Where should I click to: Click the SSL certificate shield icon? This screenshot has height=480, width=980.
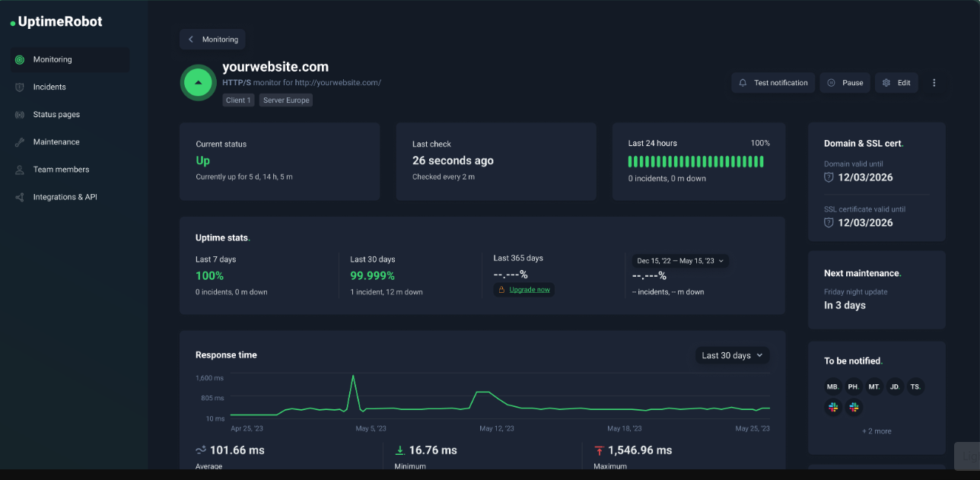pyautogui.click(x=829, y=223)
